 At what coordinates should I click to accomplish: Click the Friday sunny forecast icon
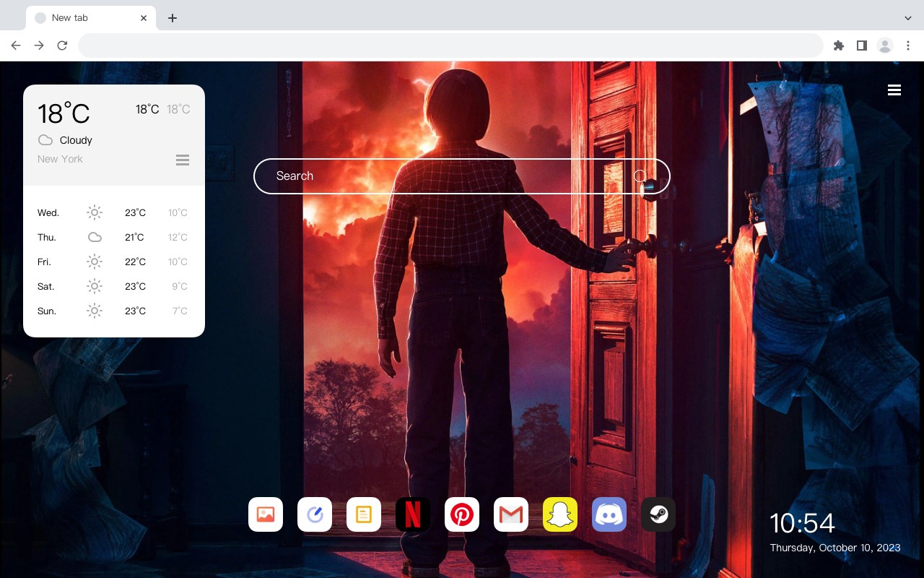95,262
